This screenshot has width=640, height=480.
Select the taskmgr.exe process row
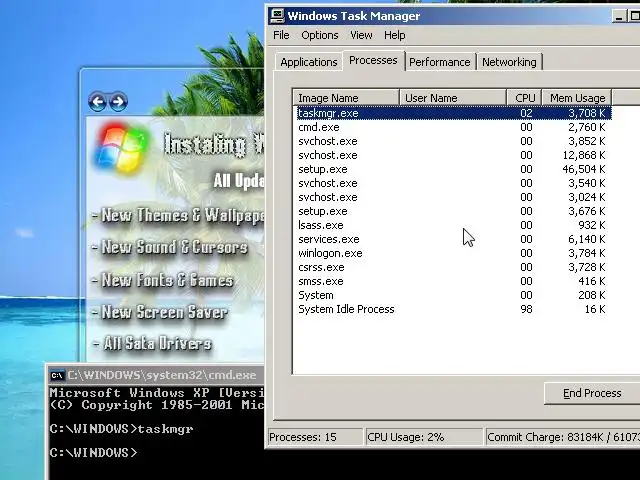(x=454, y=113)
